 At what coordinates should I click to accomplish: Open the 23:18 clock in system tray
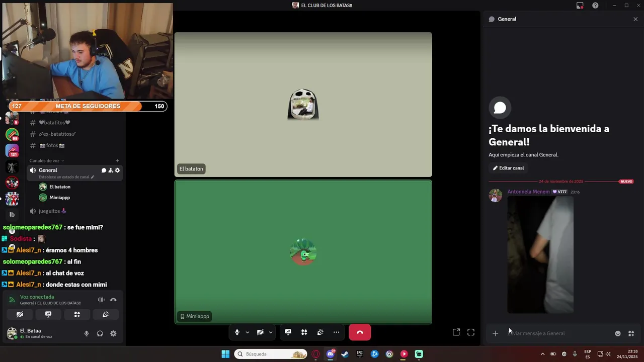point(627,354)
